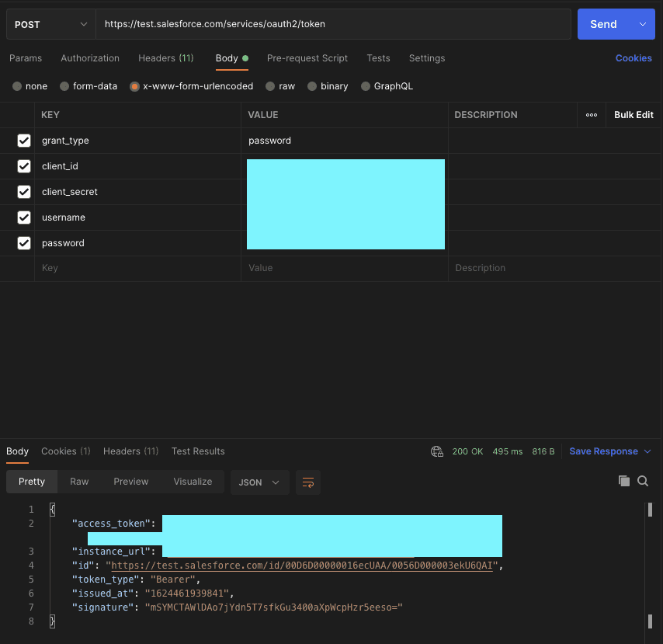Open the POST method dropdown
Screen dimensions: 663x644
[51, 25]
